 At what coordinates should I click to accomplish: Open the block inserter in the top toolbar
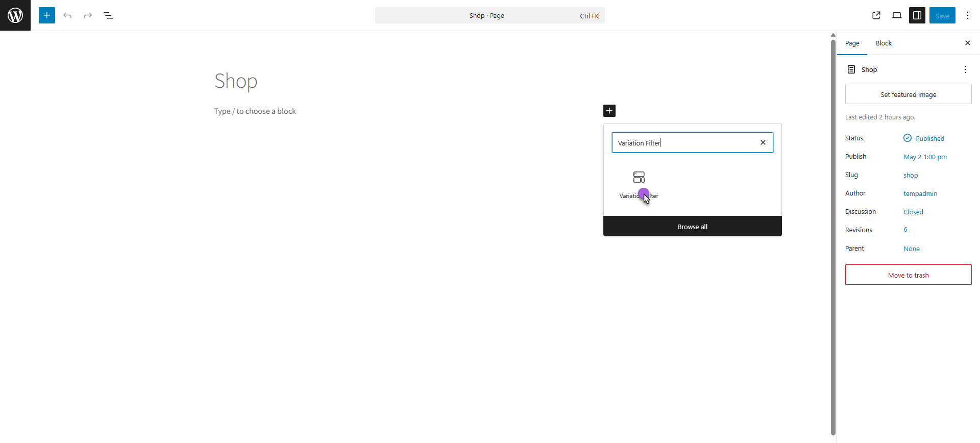point(47,15)
